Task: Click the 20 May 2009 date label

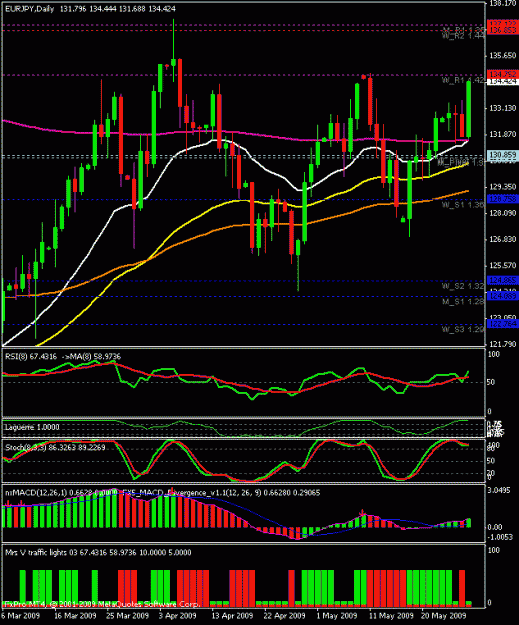Action: tap(443, 616)
